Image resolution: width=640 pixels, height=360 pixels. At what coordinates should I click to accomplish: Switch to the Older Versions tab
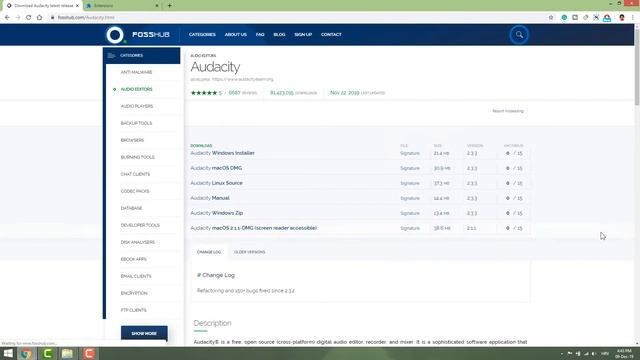click(249, 252)
